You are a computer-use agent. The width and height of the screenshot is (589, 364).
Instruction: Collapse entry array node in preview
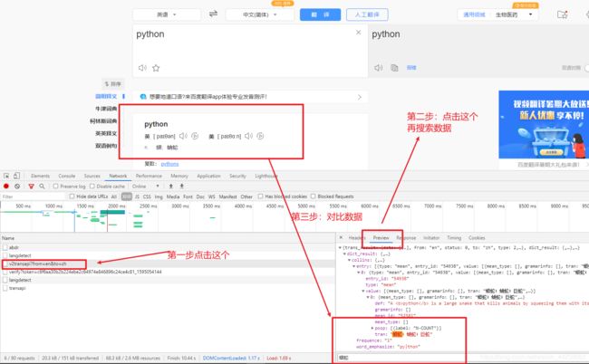(353, 266)
